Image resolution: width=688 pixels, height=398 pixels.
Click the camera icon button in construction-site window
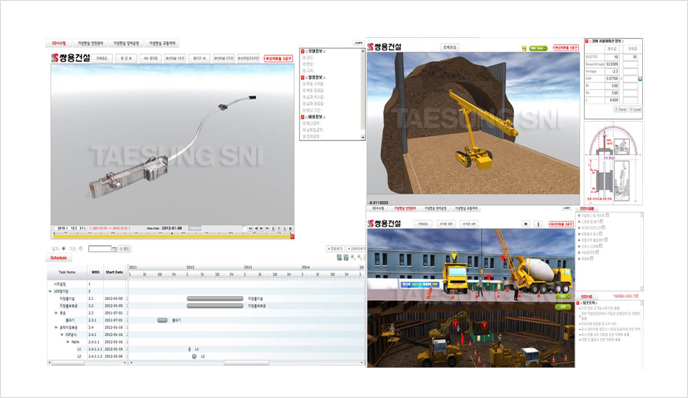coord(526,224)
